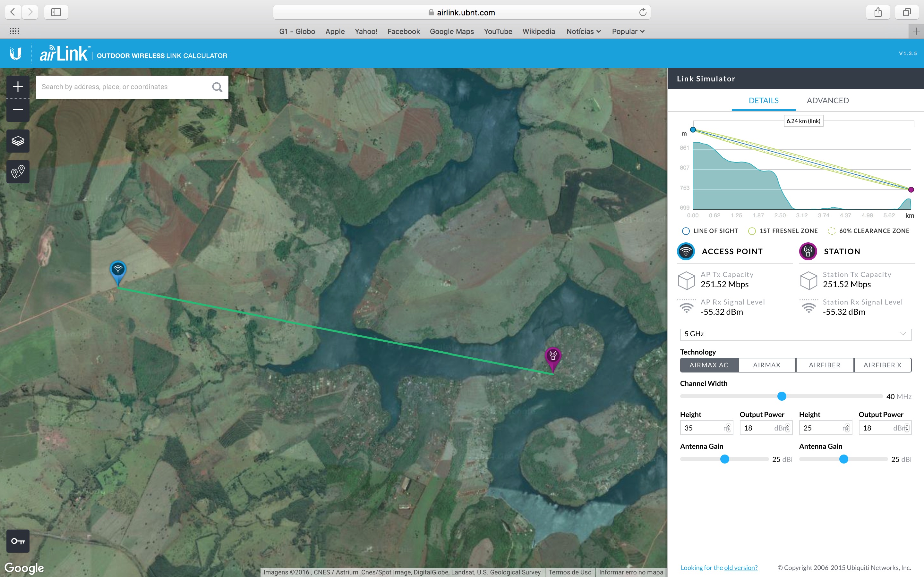Toggle the 60% Clearance Zone legend

868,231
